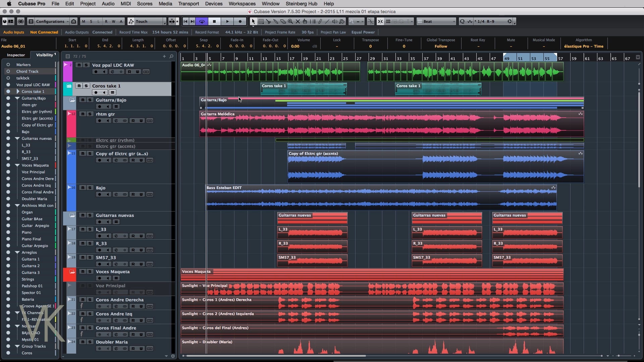Open the Touch automation mode dropdown

(147, 21)
